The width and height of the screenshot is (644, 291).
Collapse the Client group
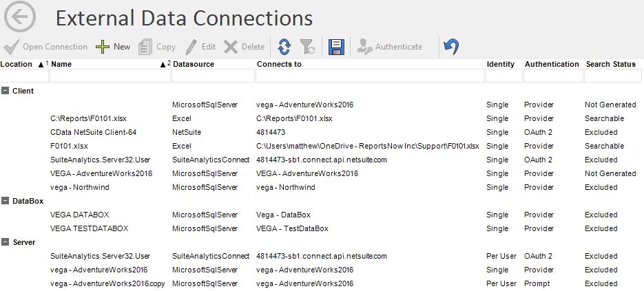click(x=6, y=91)
